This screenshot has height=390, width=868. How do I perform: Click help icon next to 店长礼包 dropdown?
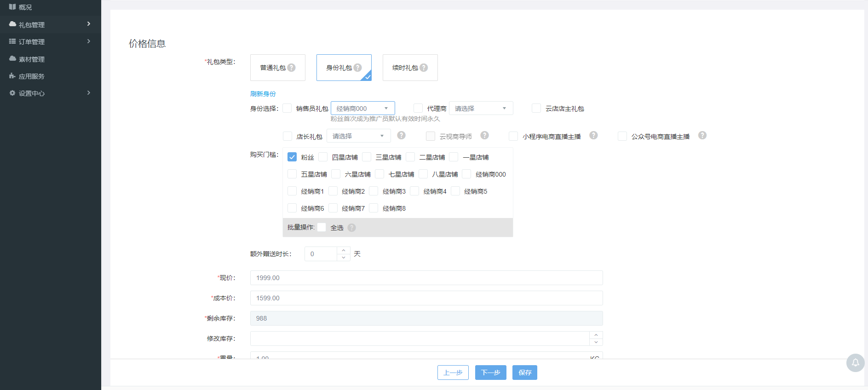coord(401,135)
